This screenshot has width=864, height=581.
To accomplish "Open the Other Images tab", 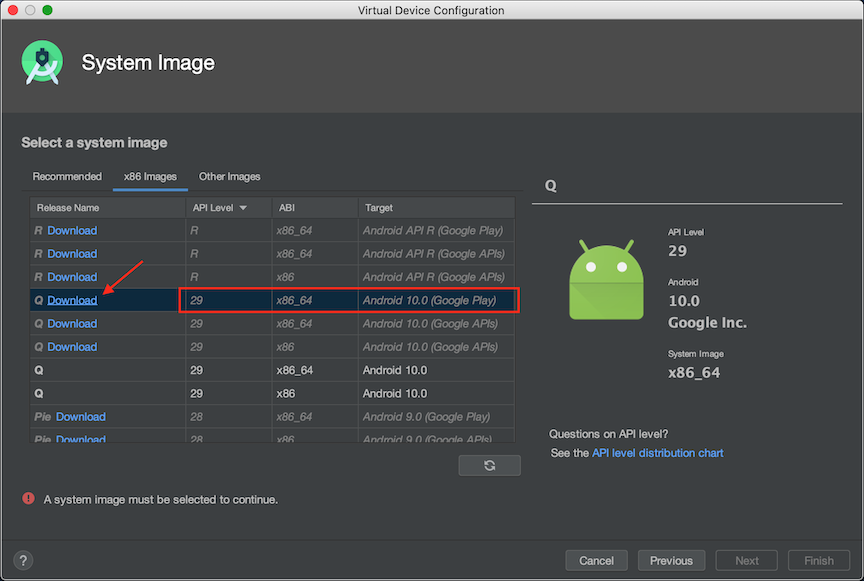I will pyautogui.click(x=229, y=176).
